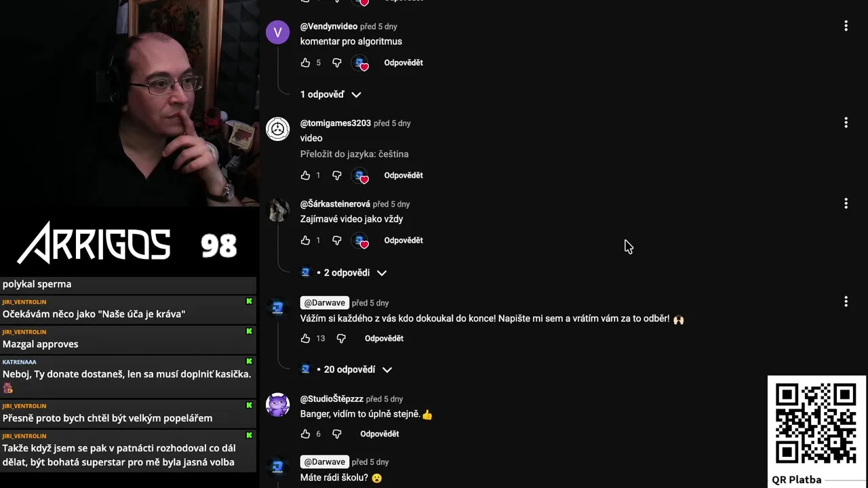Image resolution: width=868 pixels, height=488 pixels.
Task: Click 'Přeložit do jazyka: čeština' link
Action: pos(354,154)
